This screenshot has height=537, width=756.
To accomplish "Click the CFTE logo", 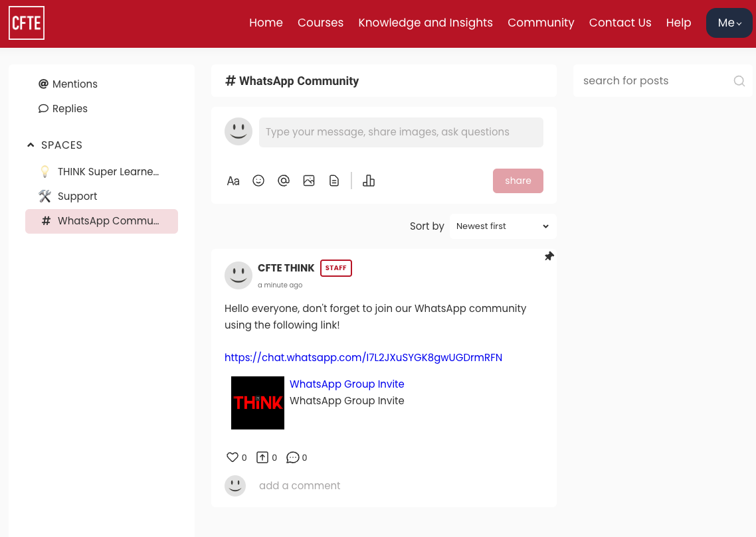I will [27, 23].
